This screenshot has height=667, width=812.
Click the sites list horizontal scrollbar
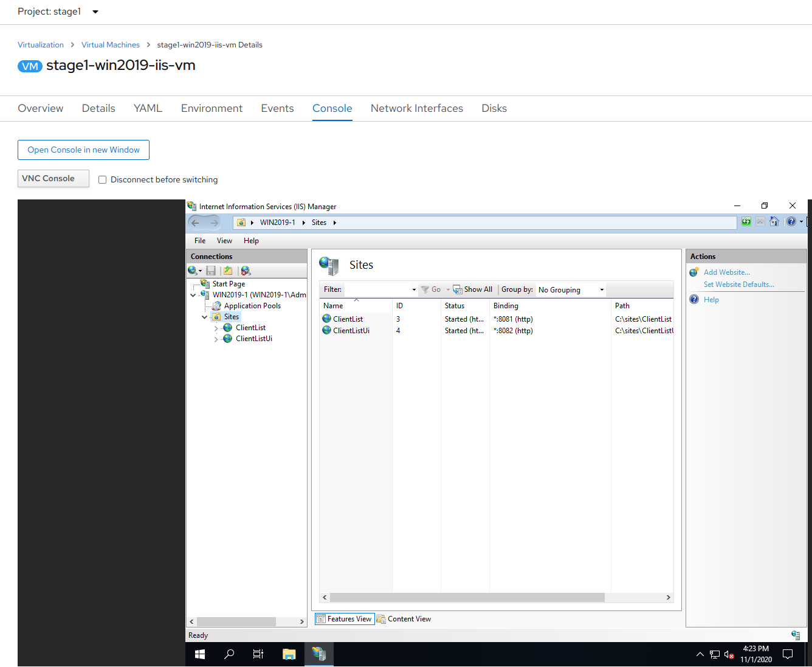click(x=467, y=597)
